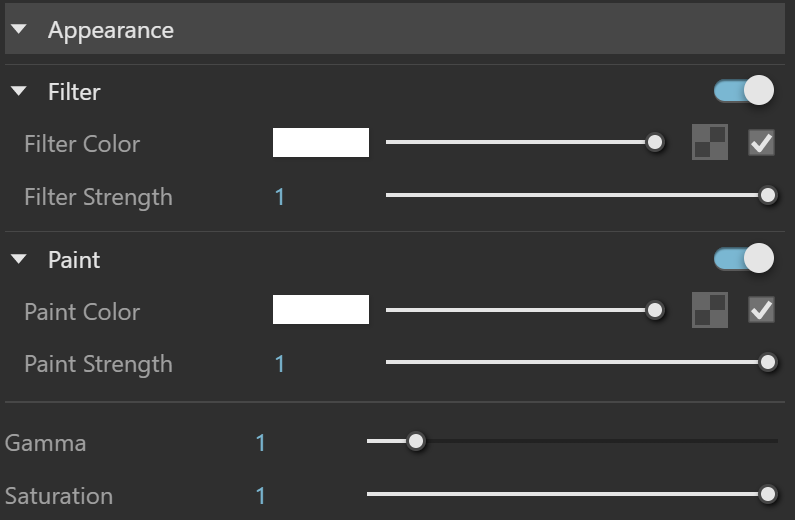
Task: Turn off the Filter toggle switch
Action: coord(744,91)
